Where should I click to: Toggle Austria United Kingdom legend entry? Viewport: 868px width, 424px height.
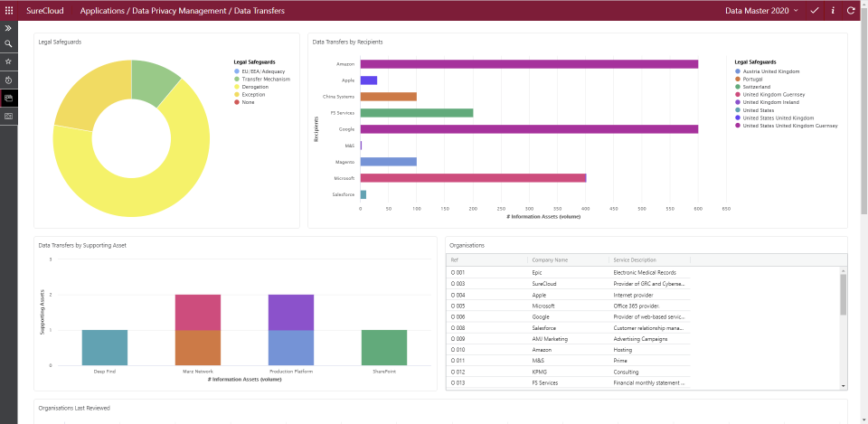(768, 71)
